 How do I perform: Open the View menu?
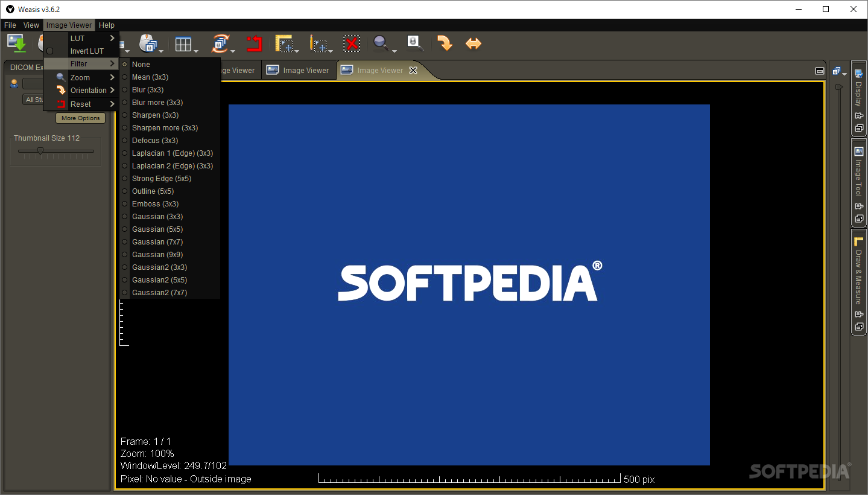(x=31, y=25)
